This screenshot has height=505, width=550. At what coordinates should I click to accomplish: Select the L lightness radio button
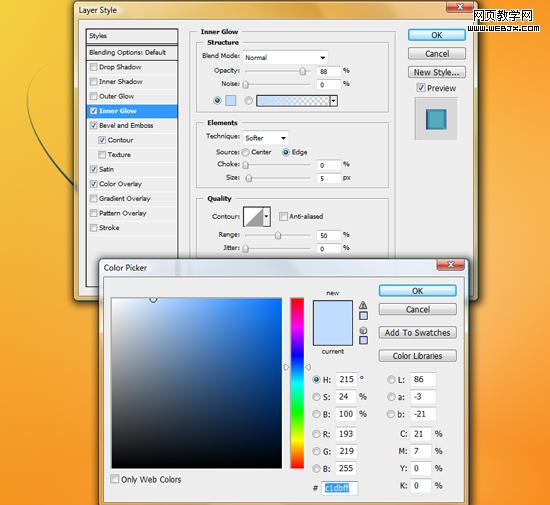[391, 379]
